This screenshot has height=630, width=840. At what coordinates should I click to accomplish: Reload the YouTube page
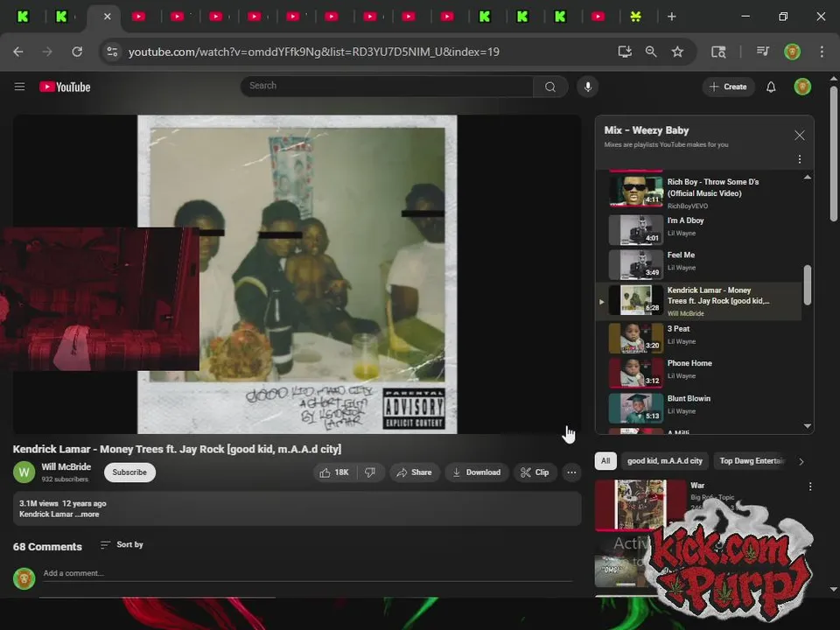[x=77, y=52]
